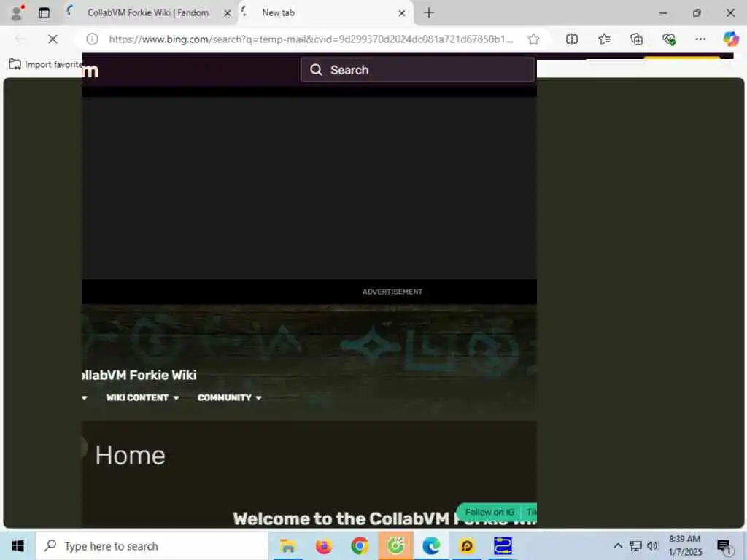This screenshot has height=560, width=747.
Task: Open a new browser tab
Action: point(429,13)
